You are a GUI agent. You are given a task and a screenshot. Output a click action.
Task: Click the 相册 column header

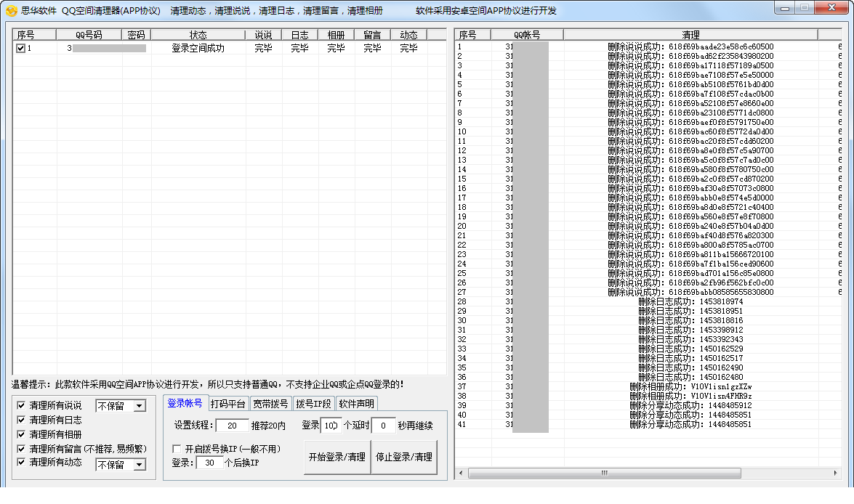point(336,35)
